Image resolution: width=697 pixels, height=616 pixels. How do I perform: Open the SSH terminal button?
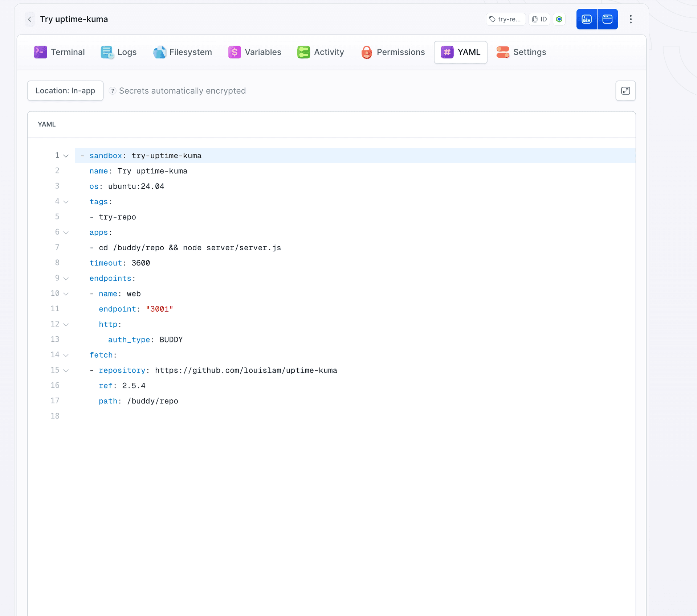587,19
